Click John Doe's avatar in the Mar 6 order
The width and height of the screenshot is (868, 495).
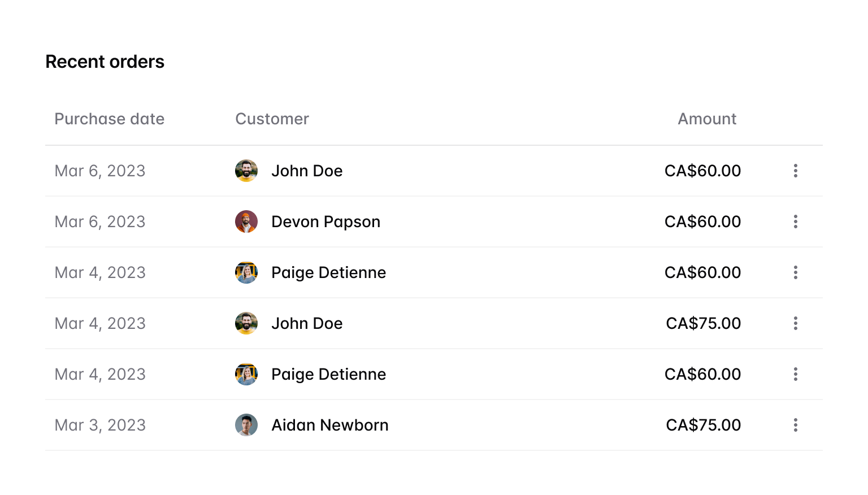pos(246,171)
